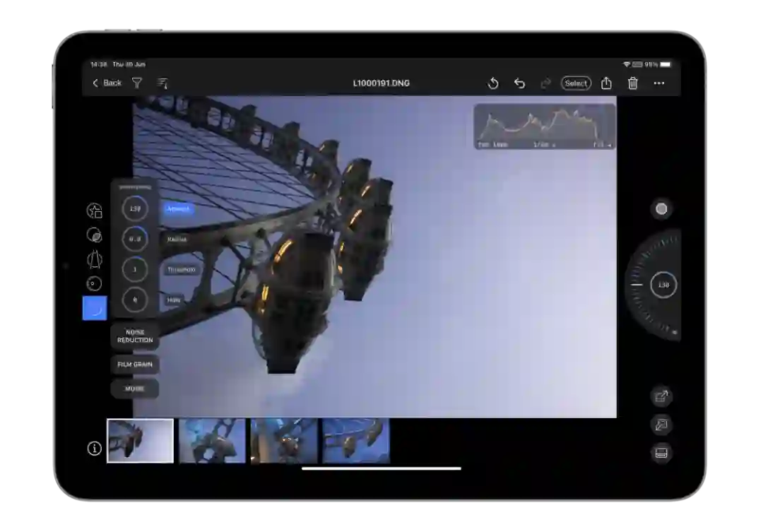
Task: Redo the edit with the forward arrow
Action: coord(545,83)
